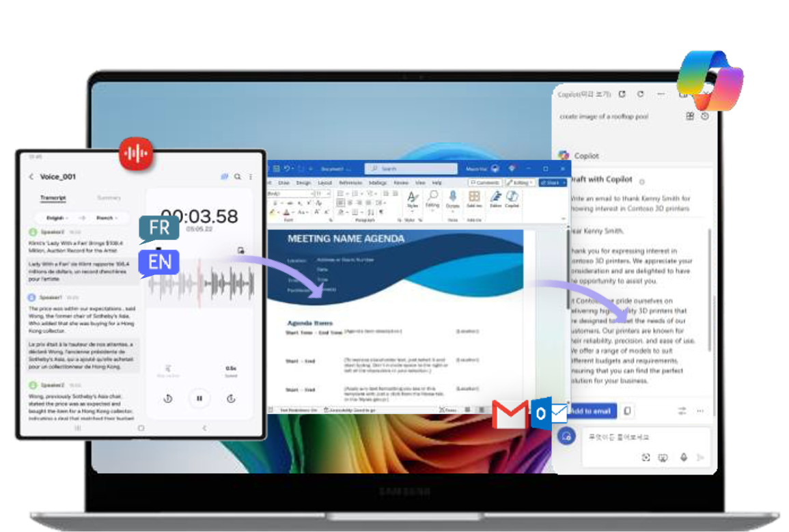Click the microphone icon in Copilot's input box

pyautogui.click(x=683, y=458)
